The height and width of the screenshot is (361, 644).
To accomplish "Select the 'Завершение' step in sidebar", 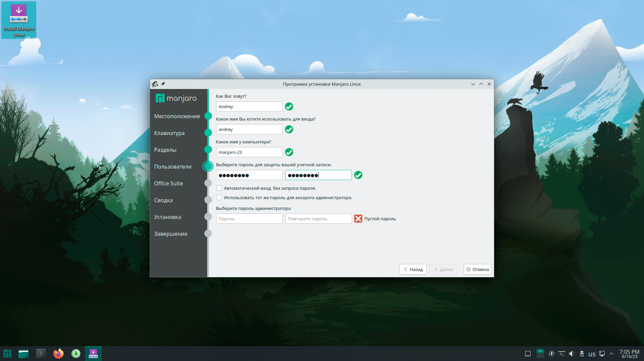I will tap(171, 234).
